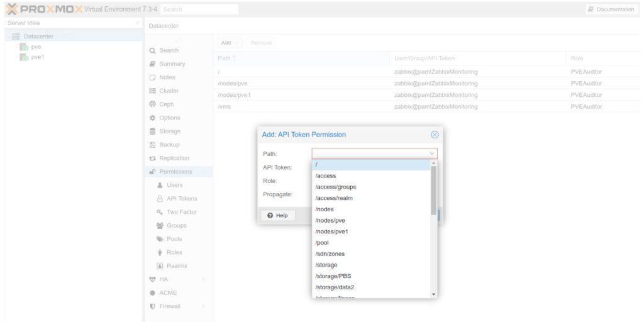Screen dimensions: 644x322
Task: Choose /access from the path list
Action: pos(371,176)
